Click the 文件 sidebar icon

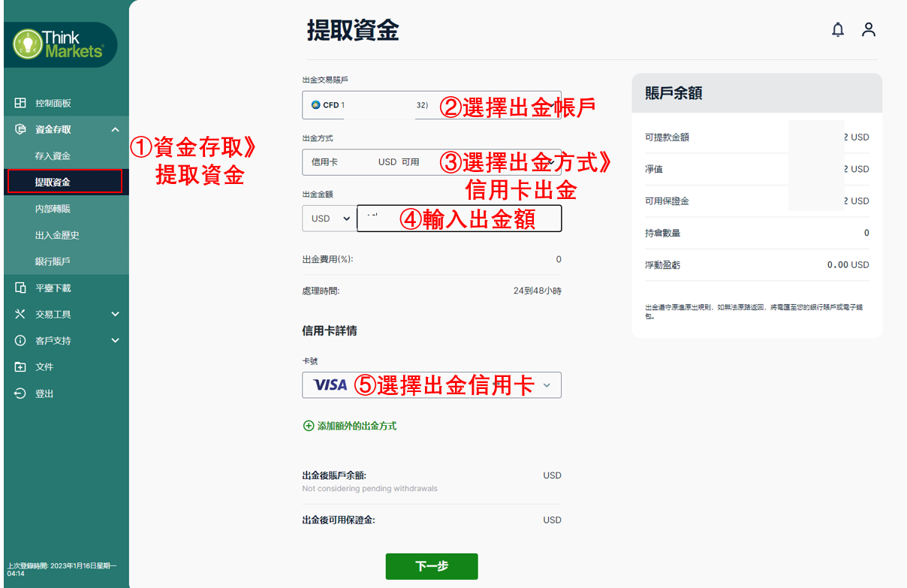(20, 366)
